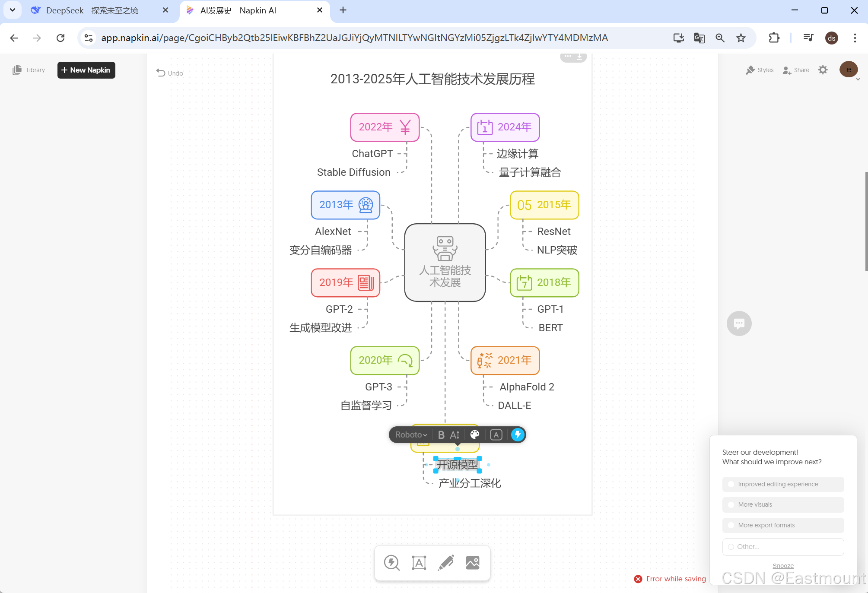Open the spark search tool

coord(392,563)
